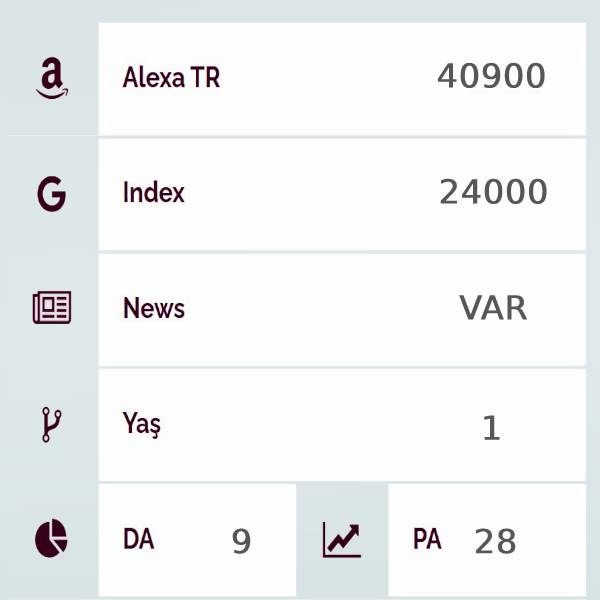Click the Google G icon
The width and height of the screenshot is (600, 600).
52,194
